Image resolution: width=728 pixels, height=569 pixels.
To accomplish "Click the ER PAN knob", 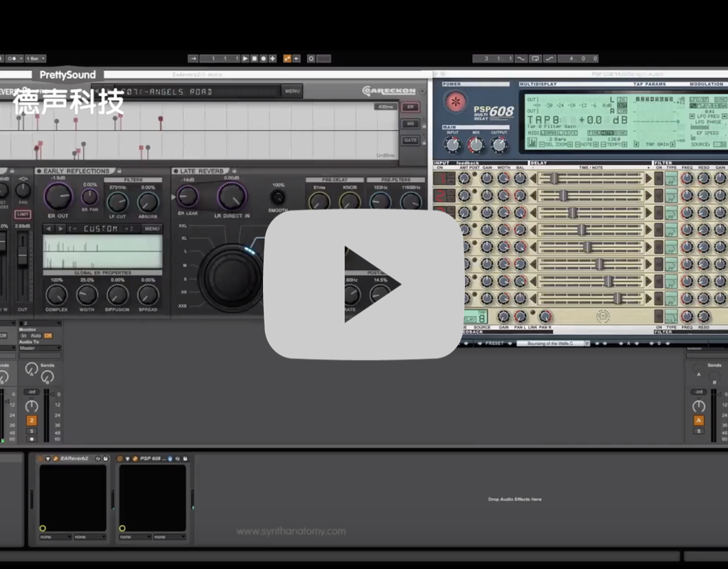I will click(90, 197).
